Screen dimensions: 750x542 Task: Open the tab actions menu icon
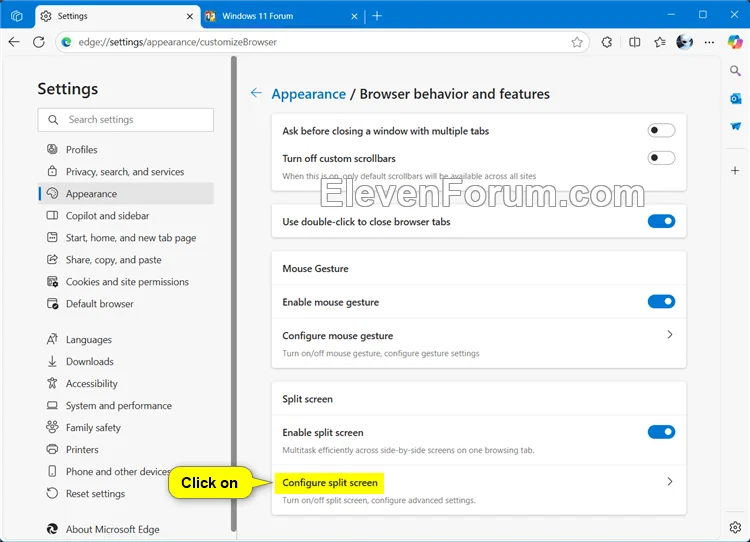[x=17, y=16]
